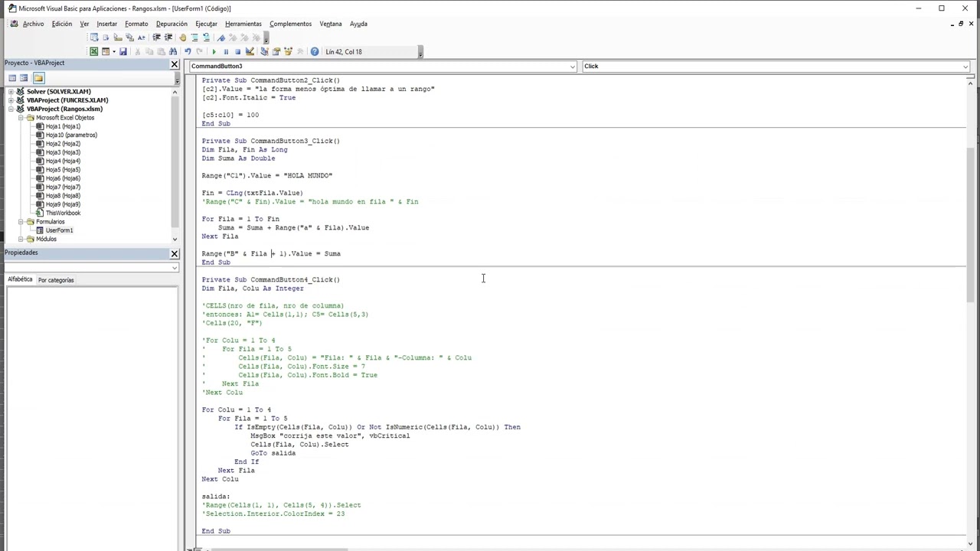Open the CommandButton3 object dropdown
This screenshot has width=980, height=551.
[x=572, y=67]
